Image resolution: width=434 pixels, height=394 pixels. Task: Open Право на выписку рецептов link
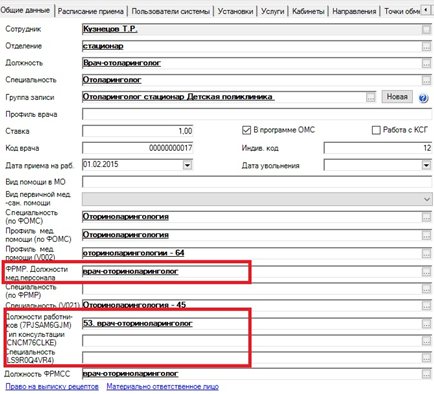coord(52,387)
